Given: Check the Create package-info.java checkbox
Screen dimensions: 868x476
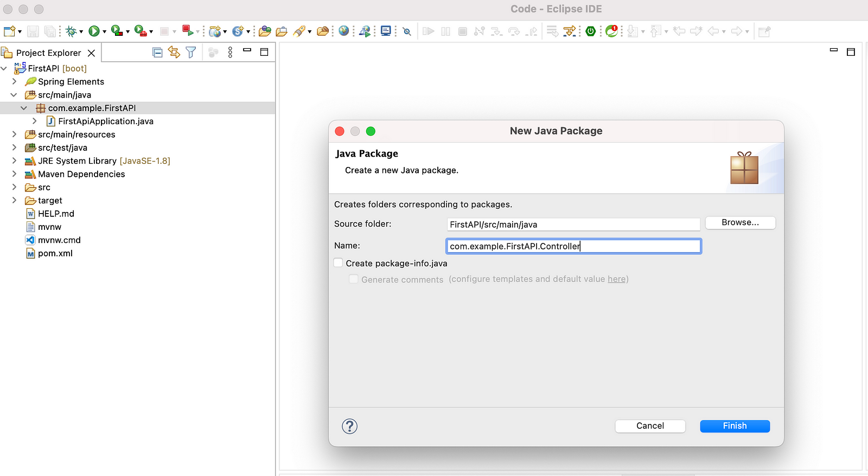Looking at the screenshot, I should pos(339,263).
